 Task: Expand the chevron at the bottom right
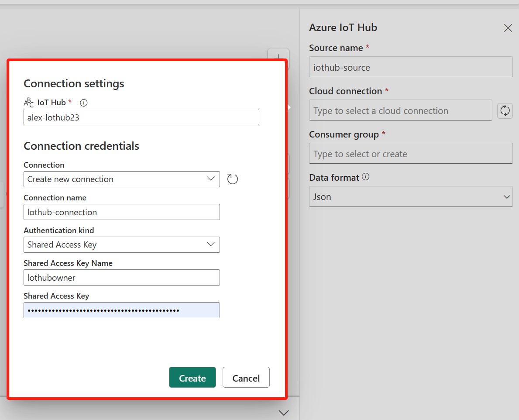click(284, 413)
